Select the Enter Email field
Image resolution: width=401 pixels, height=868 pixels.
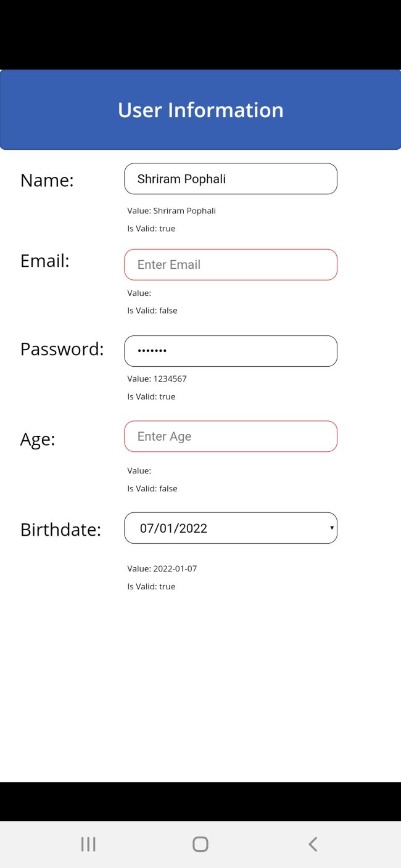pyautogui.click(x=231, y=264)
